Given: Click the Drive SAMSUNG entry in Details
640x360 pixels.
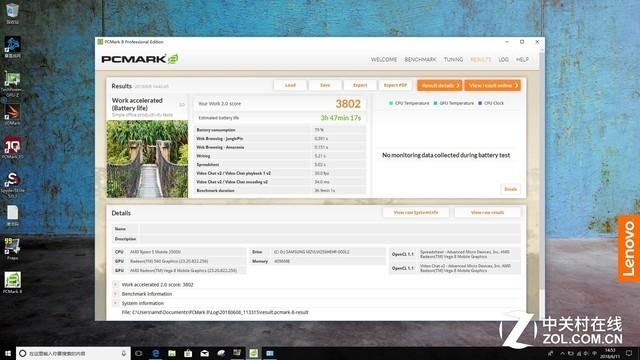Looking at the screenshot, I should pyautogui.click(x=318, y=252).
